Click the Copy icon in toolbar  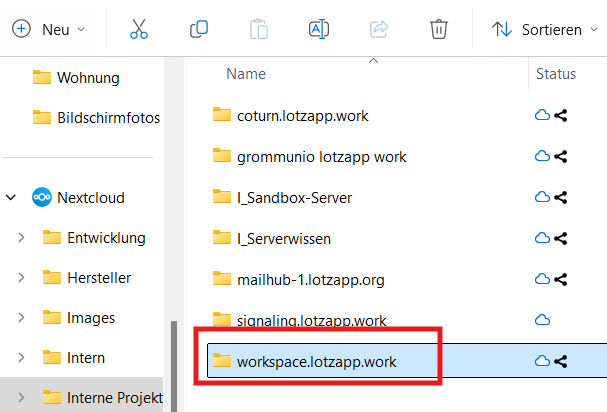(199, 29)
